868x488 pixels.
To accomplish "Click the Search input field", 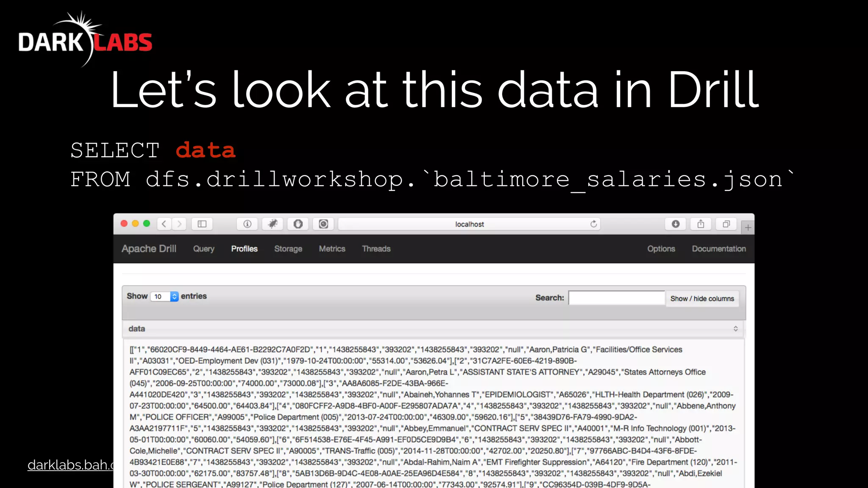I will [x=617, y=298].
